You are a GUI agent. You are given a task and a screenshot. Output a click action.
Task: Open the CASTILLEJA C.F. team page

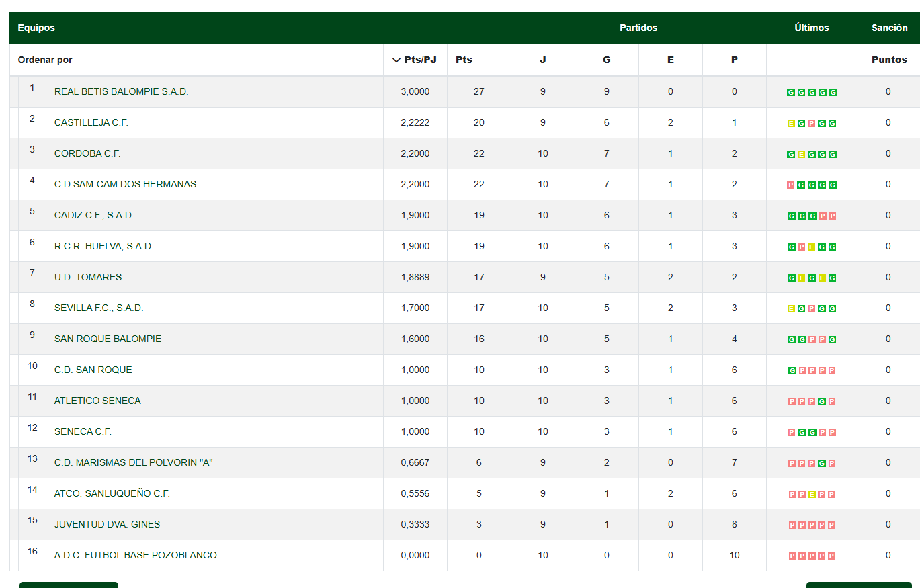(x=91, y=122)
